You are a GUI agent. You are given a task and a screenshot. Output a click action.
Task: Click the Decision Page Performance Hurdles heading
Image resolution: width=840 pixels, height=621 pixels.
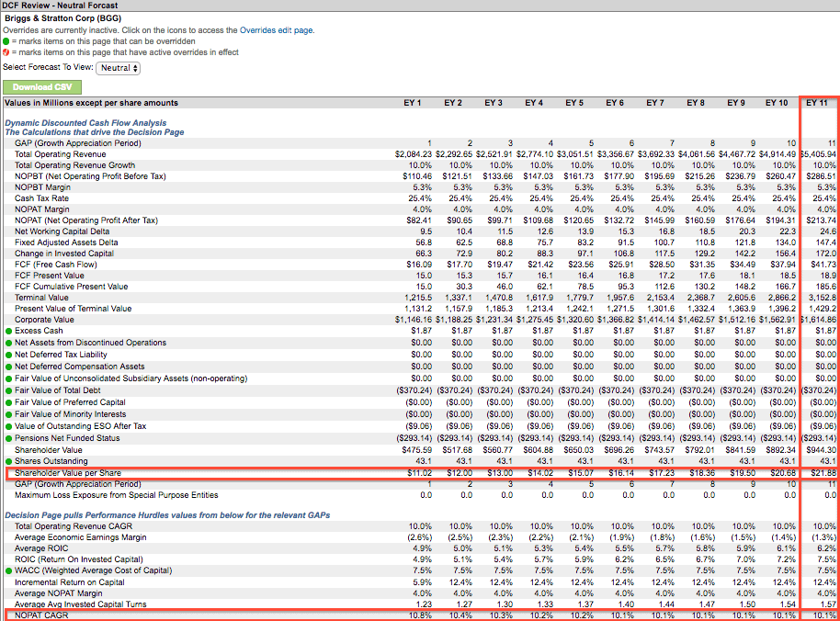point(167,515)
